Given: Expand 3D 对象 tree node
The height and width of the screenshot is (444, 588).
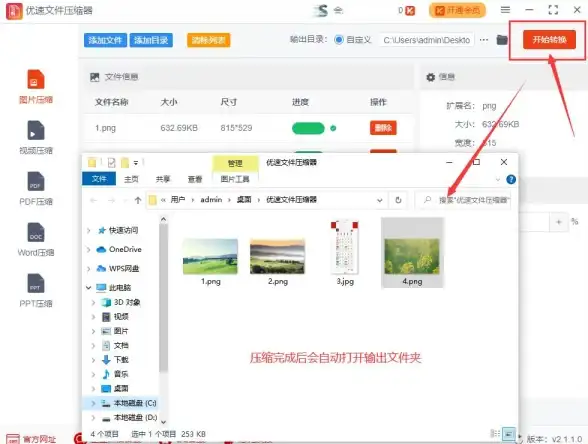Looking at the screenshot, I should [x=93, y=302].
